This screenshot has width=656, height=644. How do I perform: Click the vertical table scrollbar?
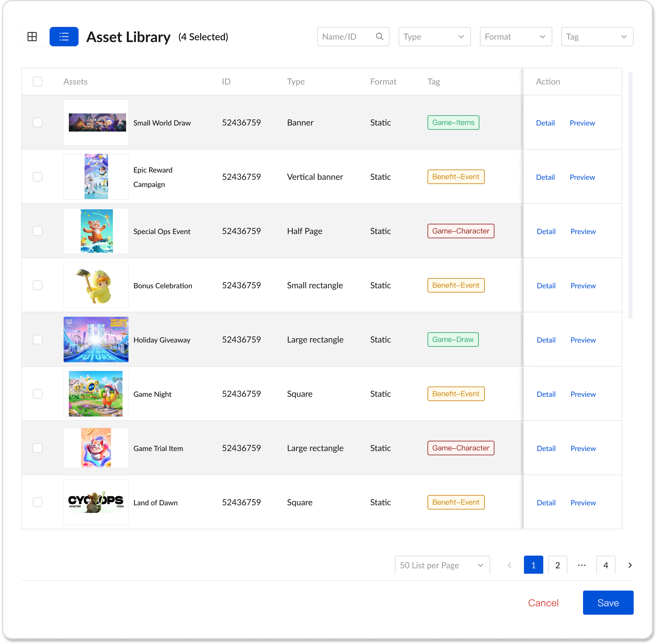point(630,195)
